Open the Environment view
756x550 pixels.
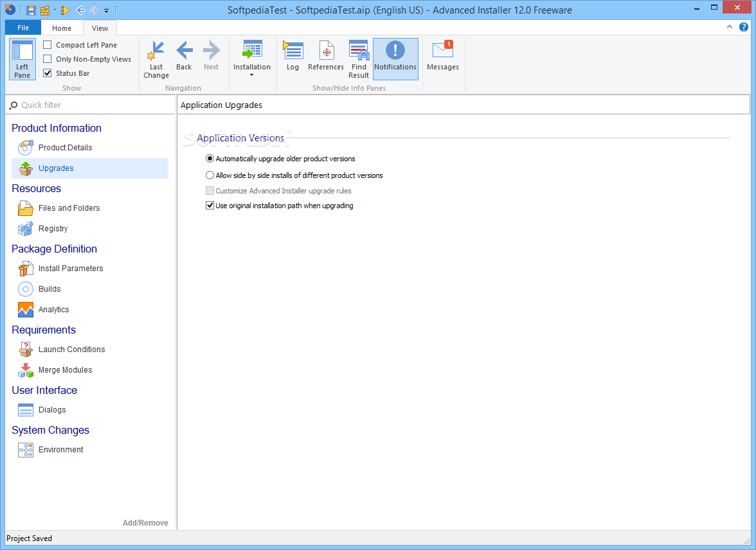pos(90,450)
